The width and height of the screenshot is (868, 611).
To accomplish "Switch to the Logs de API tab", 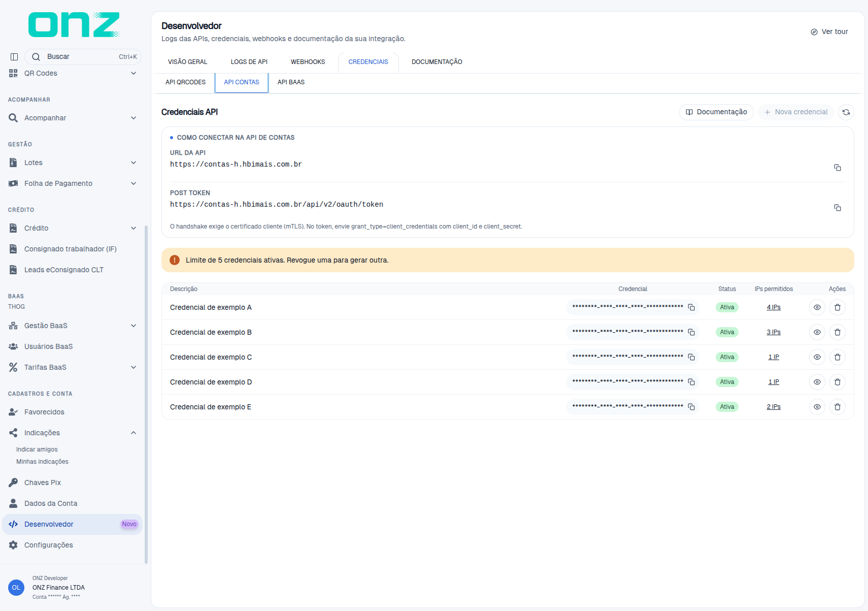I will pos(249,62).
